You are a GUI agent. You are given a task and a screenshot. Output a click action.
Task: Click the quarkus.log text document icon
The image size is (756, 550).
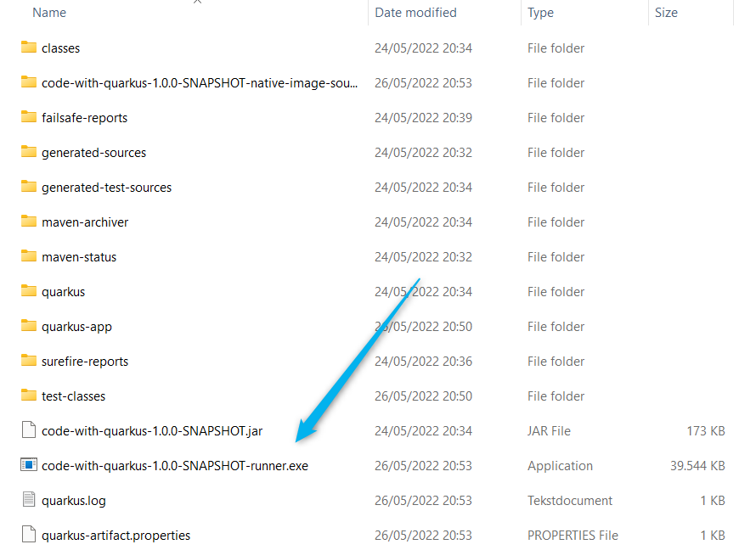coord(28,499)
